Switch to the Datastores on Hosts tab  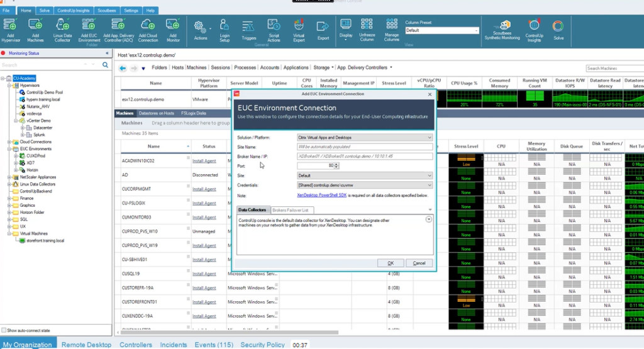[x=156, y=113]
